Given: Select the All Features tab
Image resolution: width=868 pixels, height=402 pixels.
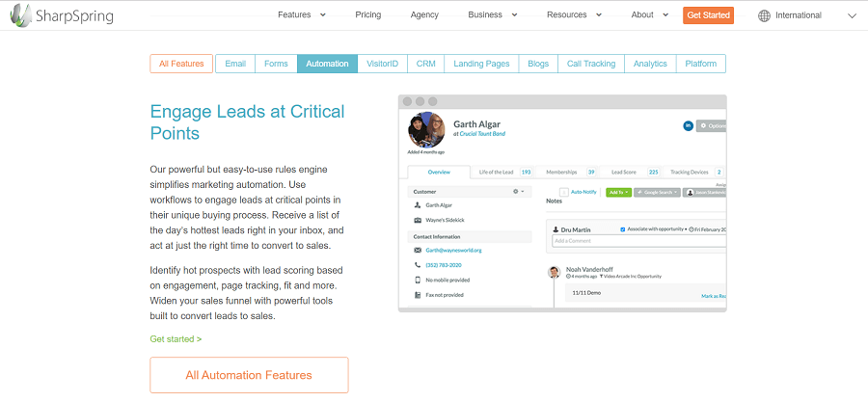Looking at the screenshot, I should [181, 64].
